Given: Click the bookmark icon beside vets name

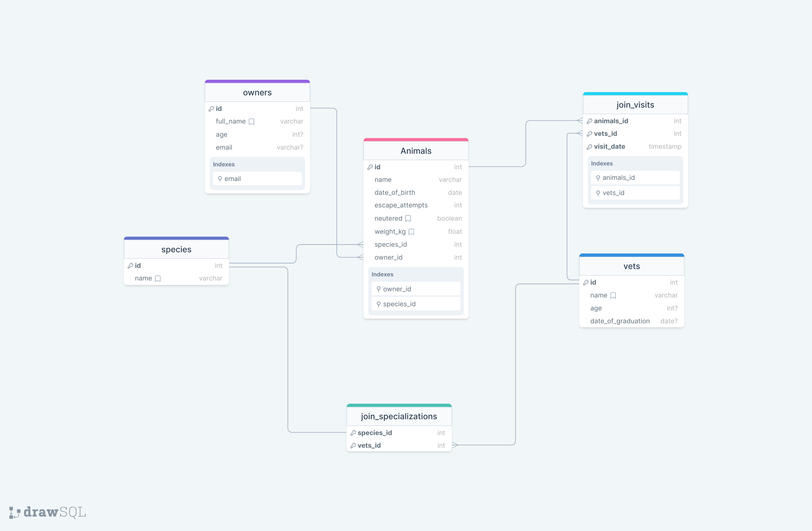Looking at the screenshot, I should pyautogui.click(x=613, y=295).
